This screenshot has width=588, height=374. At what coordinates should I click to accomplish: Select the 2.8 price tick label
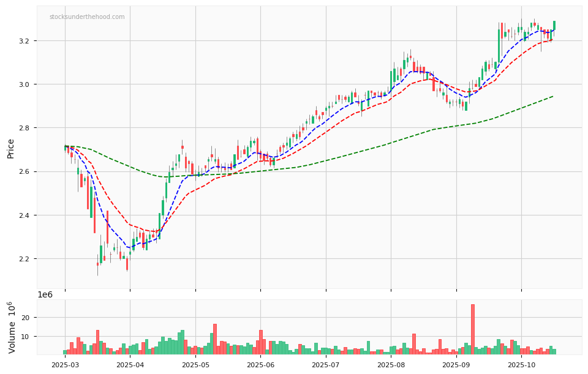click(x=26, y=128)
